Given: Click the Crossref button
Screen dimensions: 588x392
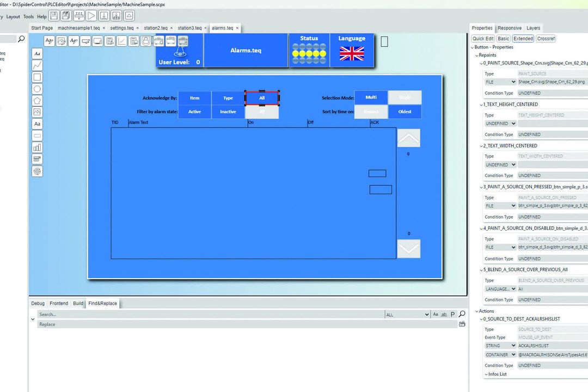Looking at the screenshot, I should point(546,38).
